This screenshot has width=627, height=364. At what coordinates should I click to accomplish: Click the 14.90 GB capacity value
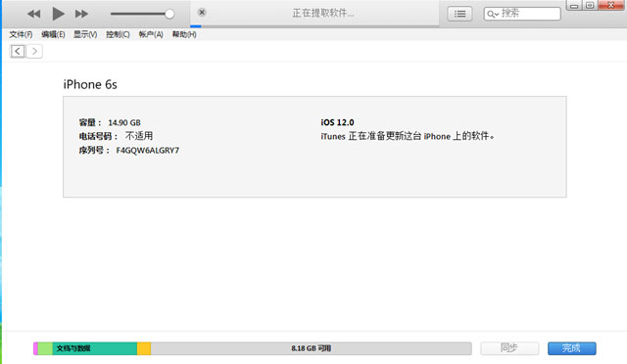pyautogui.click(x=124, y=122)
